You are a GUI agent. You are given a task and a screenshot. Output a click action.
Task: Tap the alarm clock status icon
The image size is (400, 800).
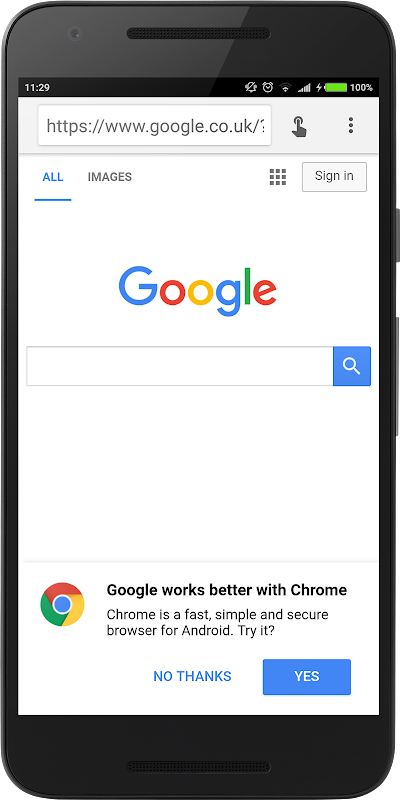click(268, 87)
